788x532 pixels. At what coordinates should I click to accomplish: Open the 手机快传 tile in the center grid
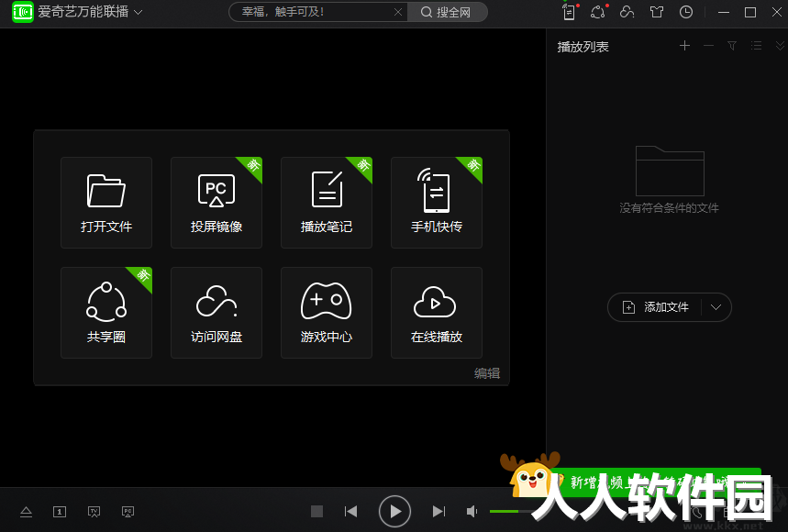(x=437, y=203)
